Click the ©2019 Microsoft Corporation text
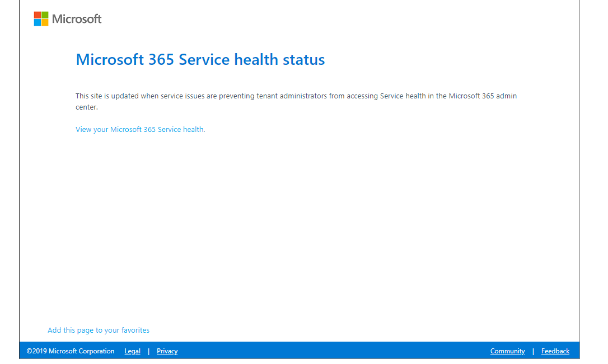This screenshot has height=364, width=608. [x=71, y=351]
